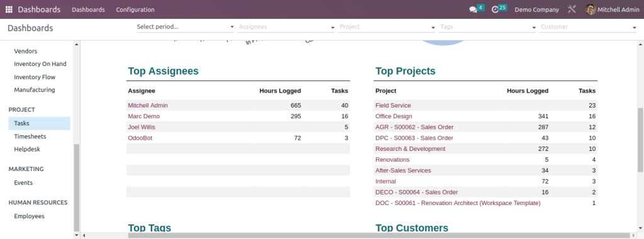
Task: Open the activities clock icon
Action: click(495, 9)
